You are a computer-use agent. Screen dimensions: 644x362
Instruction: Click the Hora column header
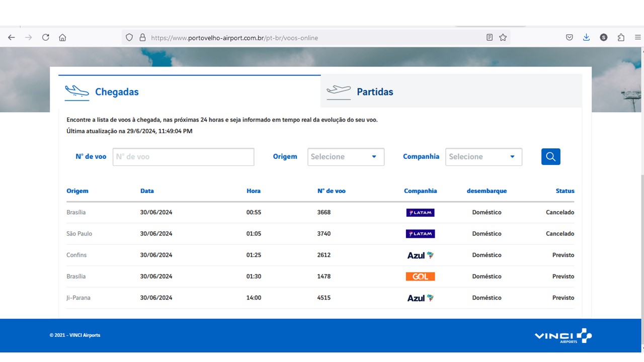(x=254, y=191)
